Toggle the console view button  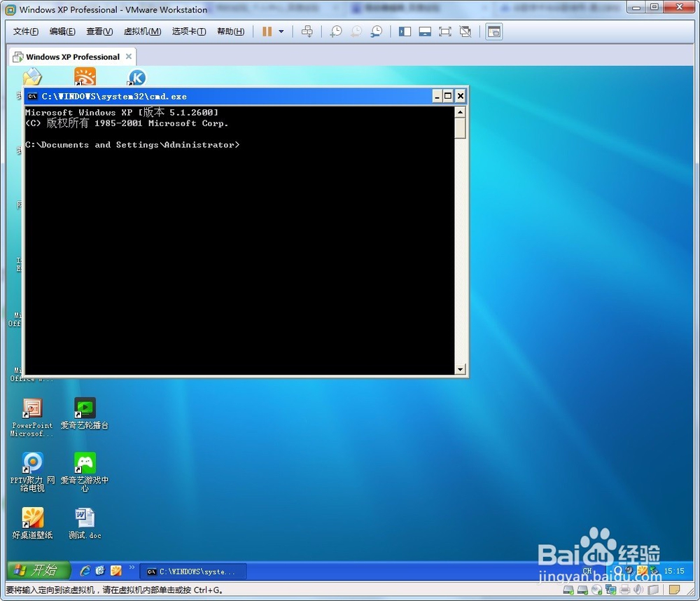(x=494, y=32)
